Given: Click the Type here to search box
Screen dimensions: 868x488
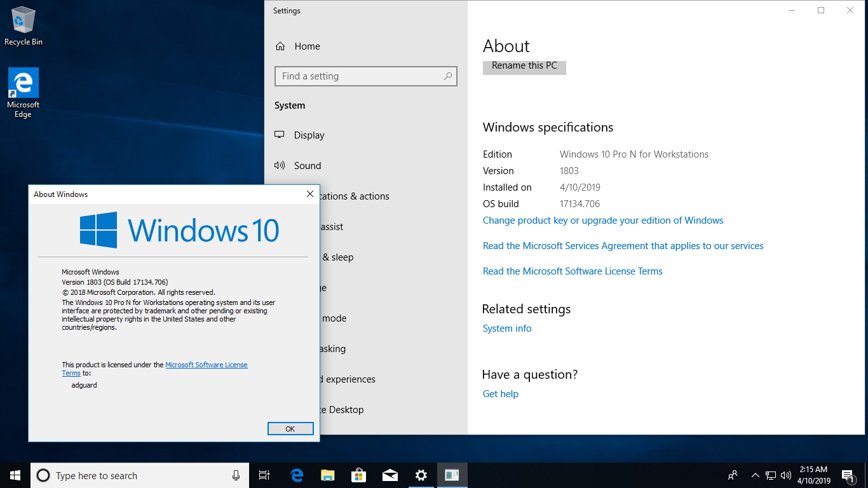Looking at the screenshot, I should click(x=140, y=475).
